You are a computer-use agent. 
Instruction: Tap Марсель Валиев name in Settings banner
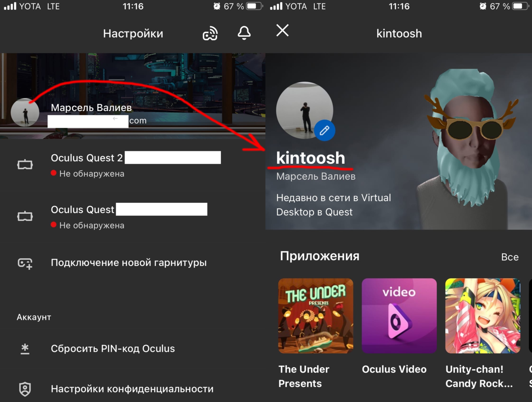click(91, 108)
